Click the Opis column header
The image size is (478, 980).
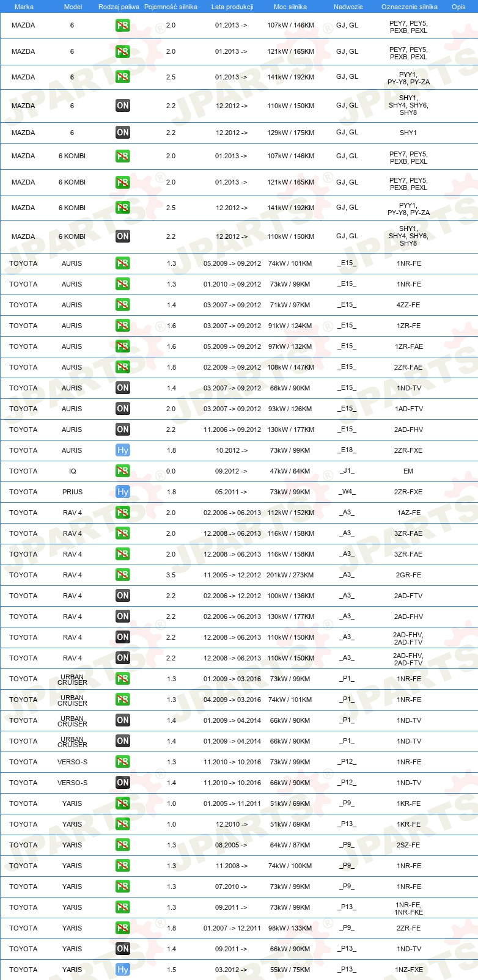(x=458, y=7)
